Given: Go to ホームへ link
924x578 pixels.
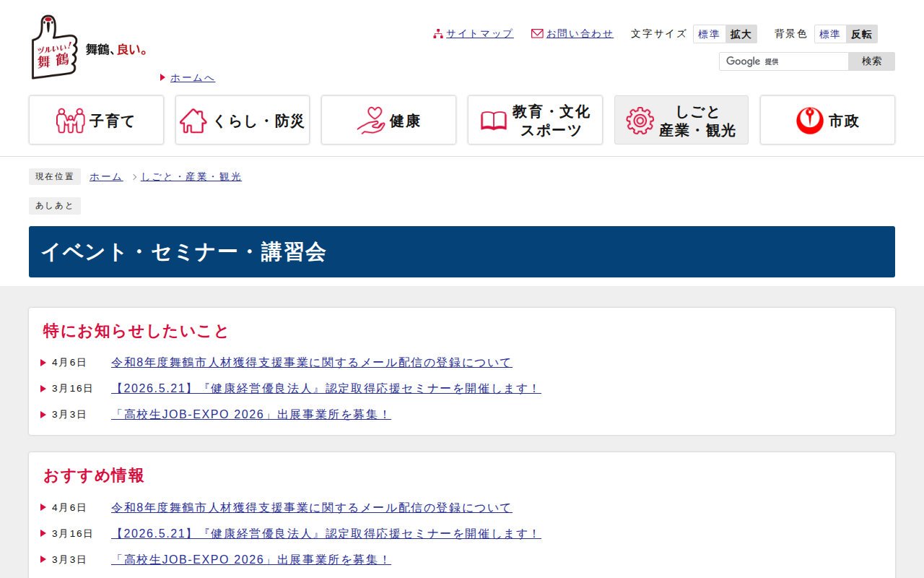Looking at the screenshot, I should tap(193, 78).
